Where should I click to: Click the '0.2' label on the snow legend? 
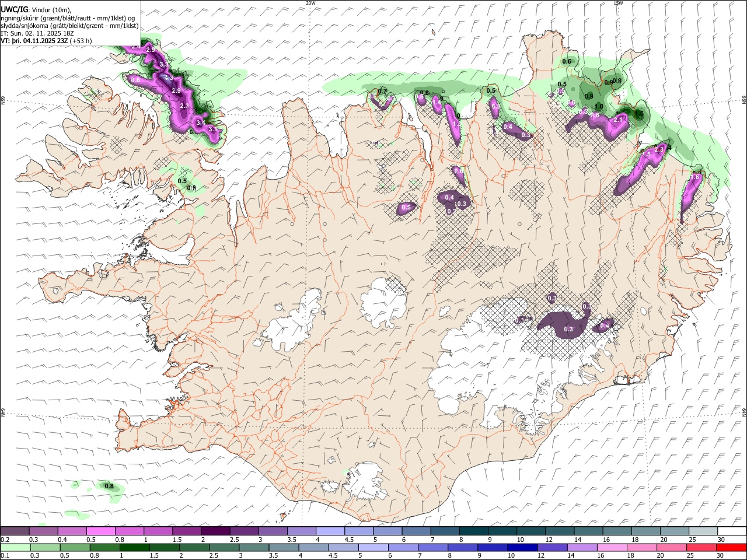(5, 540)
